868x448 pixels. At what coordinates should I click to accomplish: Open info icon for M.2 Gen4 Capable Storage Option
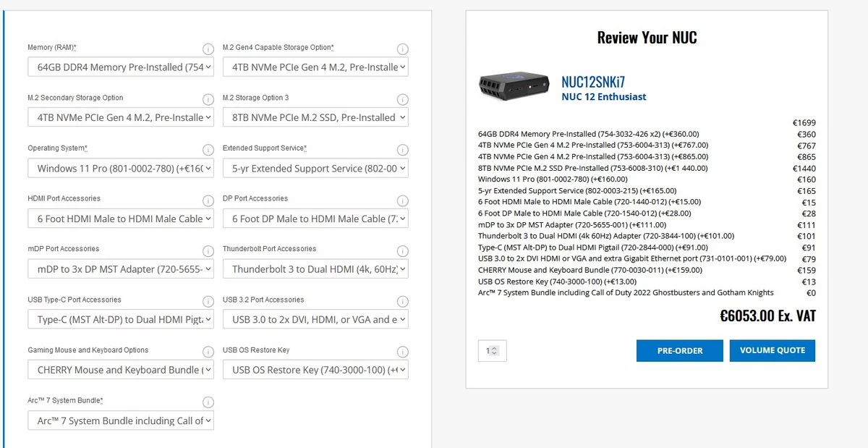403,49
